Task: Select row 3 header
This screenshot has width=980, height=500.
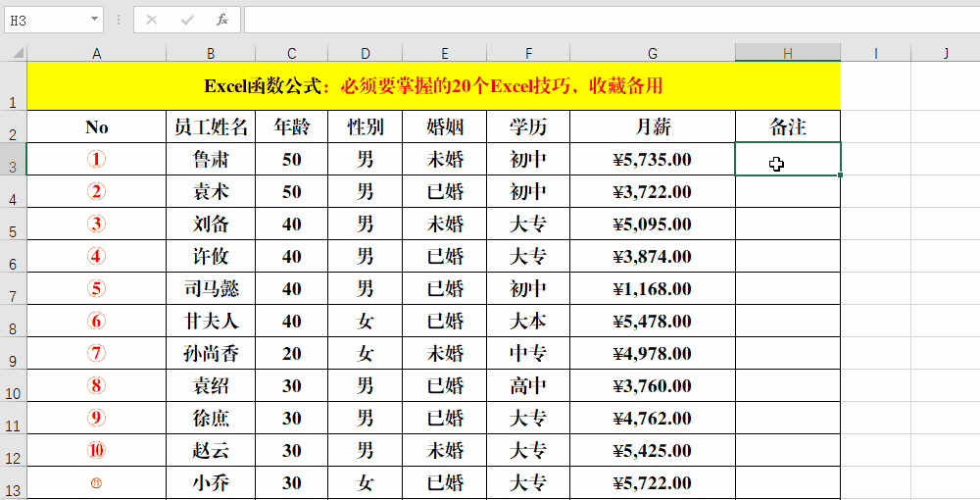Action: point(13,159)
